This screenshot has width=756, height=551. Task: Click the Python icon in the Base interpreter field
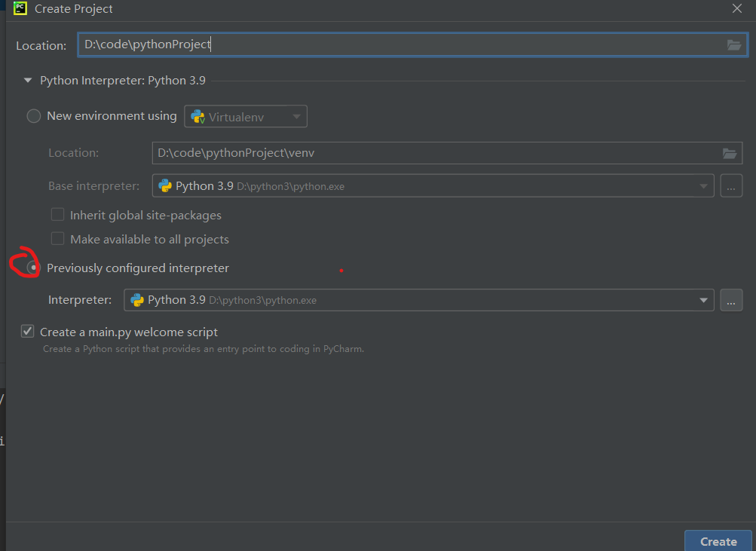pos(165,186)
